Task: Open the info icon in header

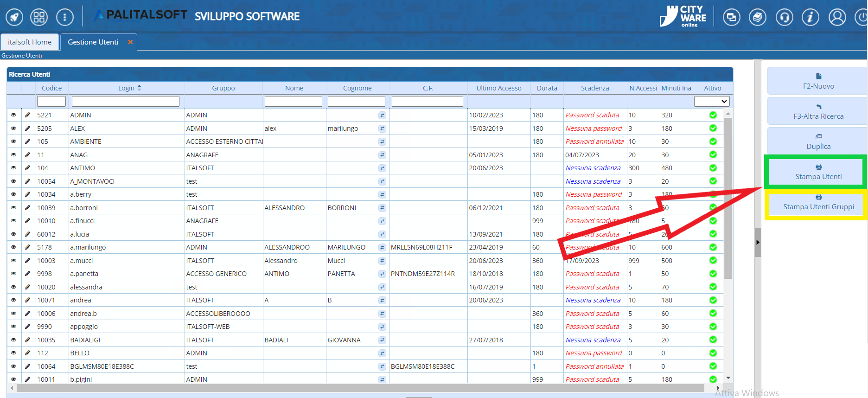Action: tap(810, 18)
